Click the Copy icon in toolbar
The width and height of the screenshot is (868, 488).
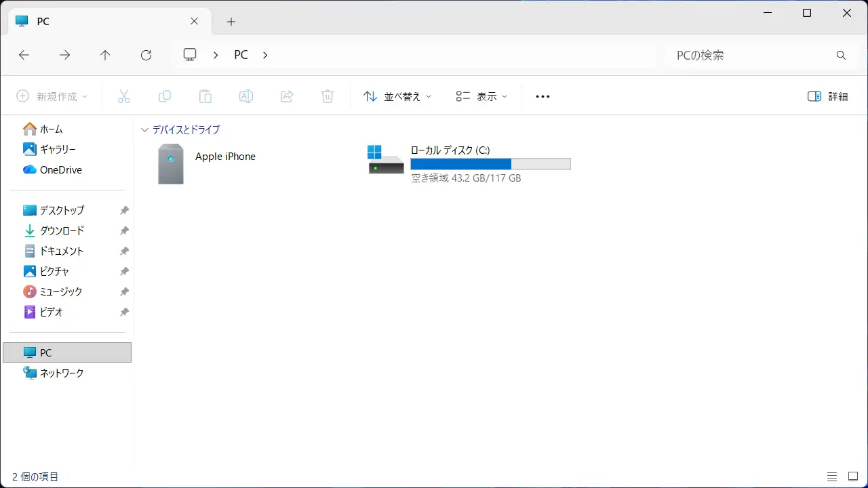tap(164, 96)
